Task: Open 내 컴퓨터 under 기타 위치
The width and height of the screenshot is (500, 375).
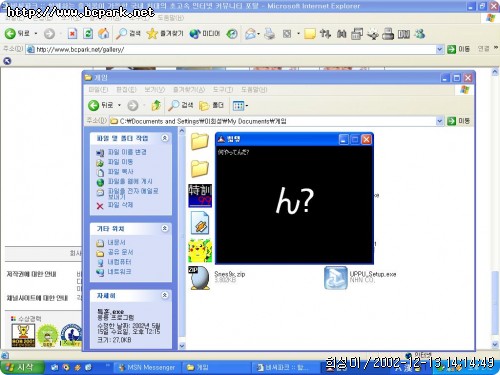Action: point(119,262)
